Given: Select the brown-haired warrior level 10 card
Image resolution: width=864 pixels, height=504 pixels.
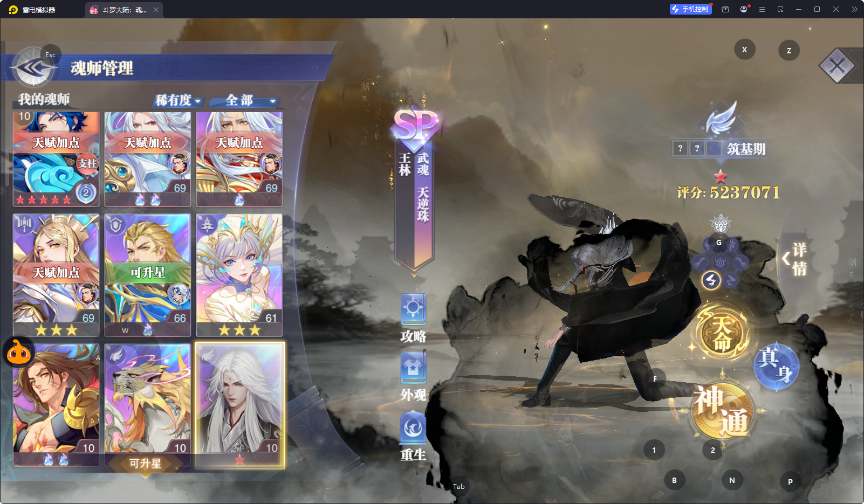Looking at the screenshot, I should pyautogui.click(x=56, y=405).
